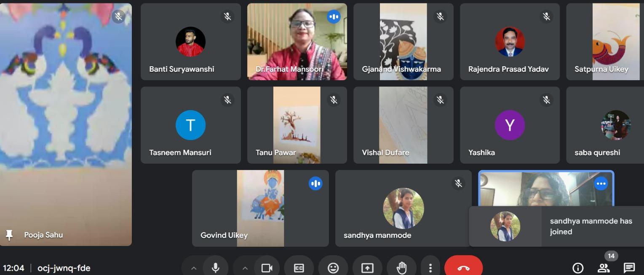Click Satpurna Uikey's video showing fish painting
Image resolution: width=644 pixels, height=275 pixels.
click(616, 42)
